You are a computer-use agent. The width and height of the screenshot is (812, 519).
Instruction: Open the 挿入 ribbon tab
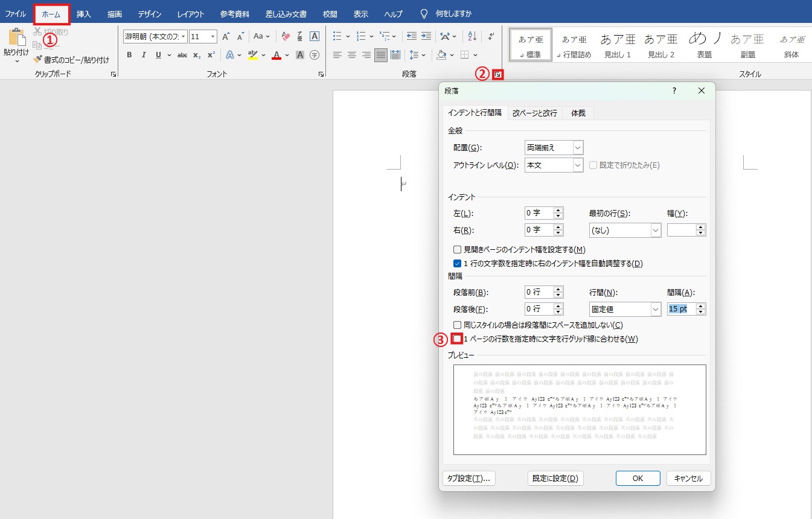click(x=83, y=13)
